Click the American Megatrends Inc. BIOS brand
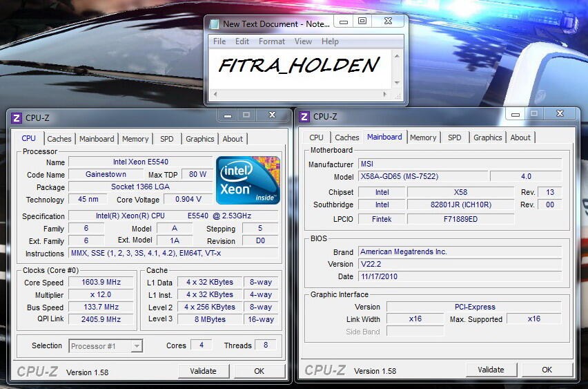This screenshot has height=389, width=588. (460, 252)
